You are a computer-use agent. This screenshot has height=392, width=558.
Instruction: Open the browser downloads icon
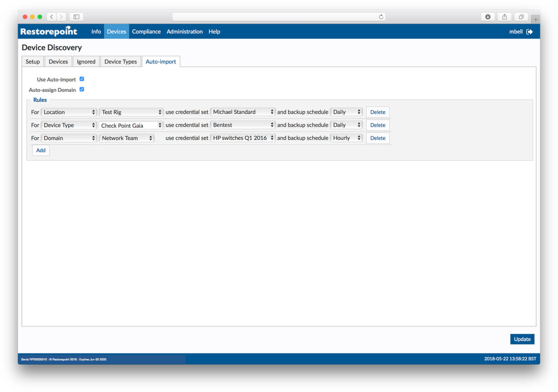point(487,17)
